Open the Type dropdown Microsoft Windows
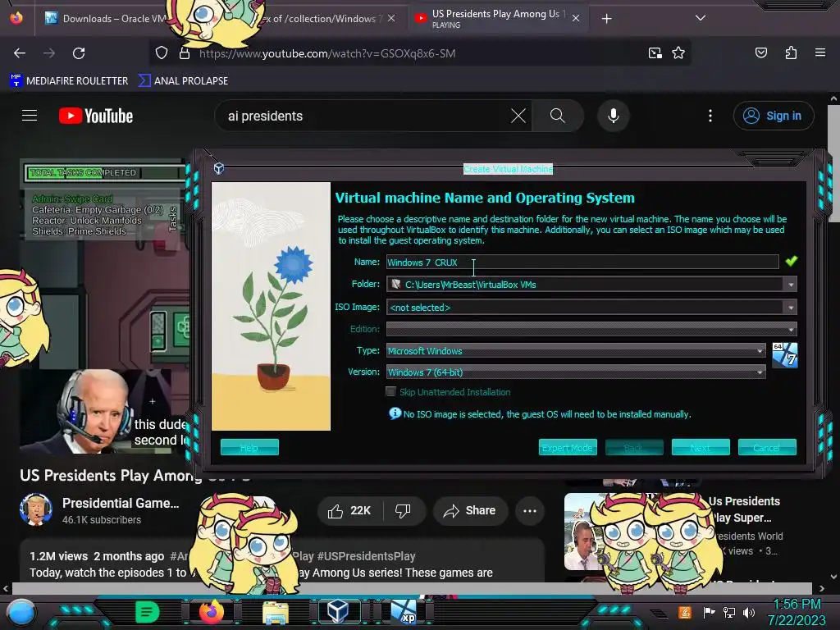This screenshot has width=840, height=630. [x=576, y=351]
